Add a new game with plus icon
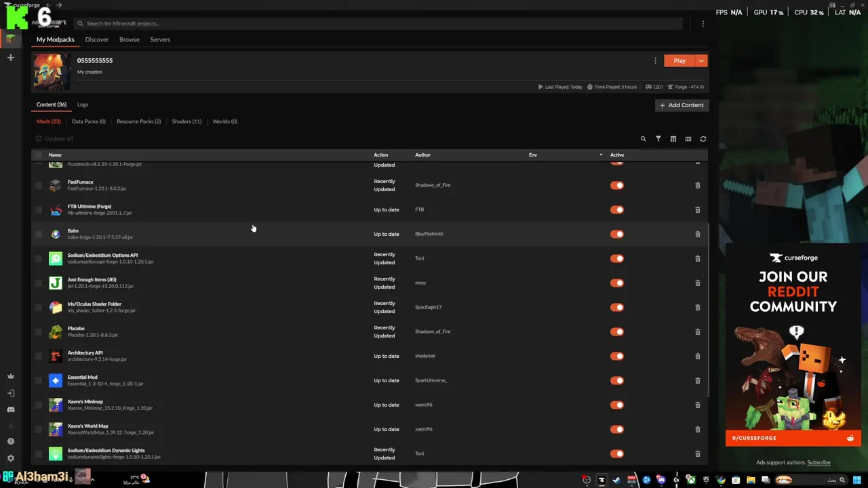Viewport: 868px width, 488px height. click(x=10, y=58)
